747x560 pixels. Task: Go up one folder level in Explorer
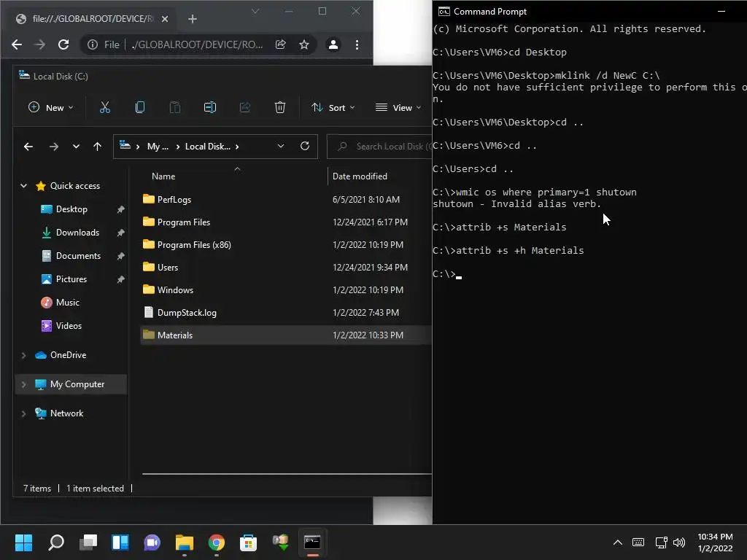[97, 147]
